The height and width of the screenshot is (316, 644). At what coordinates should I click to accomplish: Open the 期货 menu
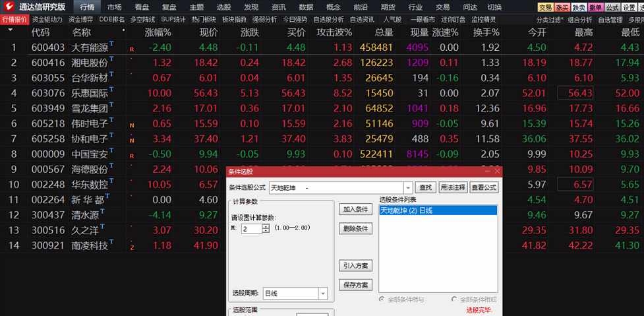point(388,7)
